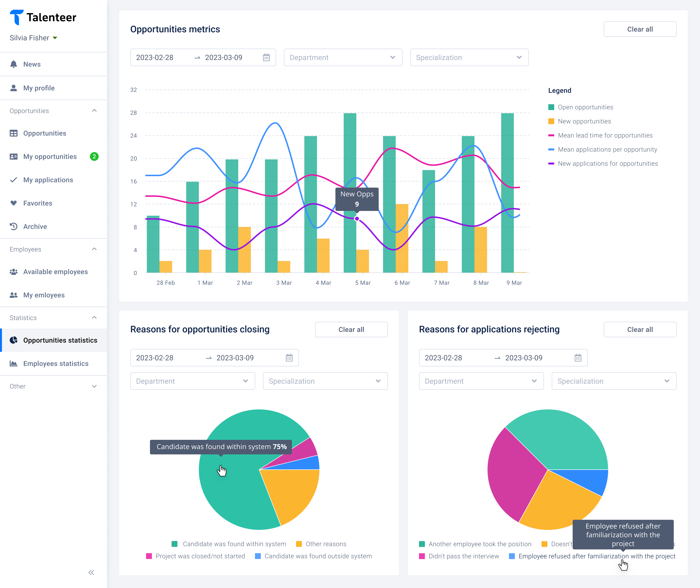
Task: Click the Favorites heart icon
Action: 14,203
